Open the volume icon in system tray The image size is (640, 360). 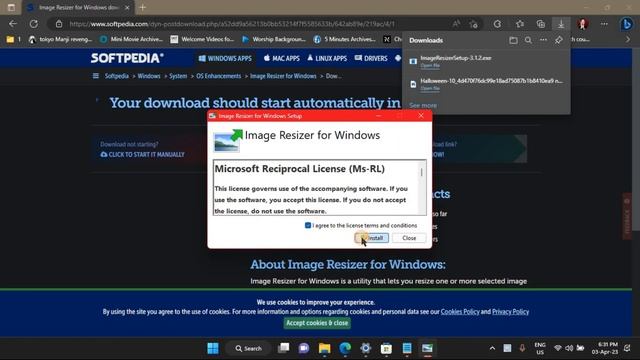point(569,348)
